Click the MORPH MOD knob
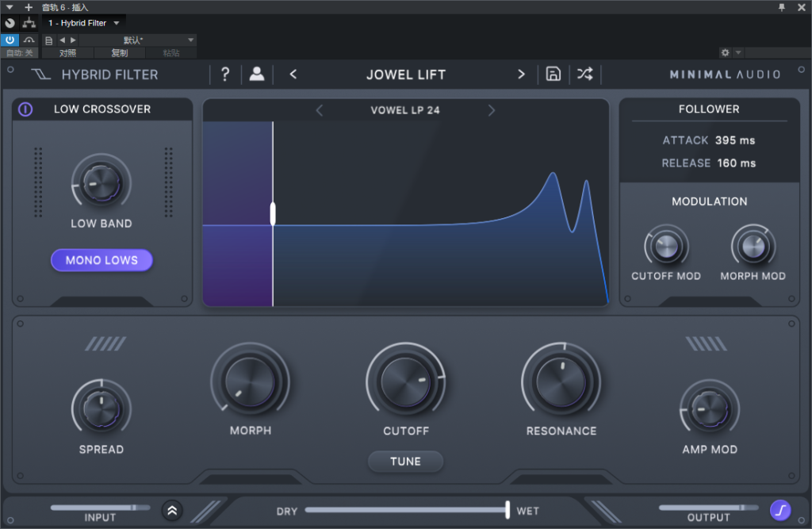812x529 pixels. (x=753, y=247)
